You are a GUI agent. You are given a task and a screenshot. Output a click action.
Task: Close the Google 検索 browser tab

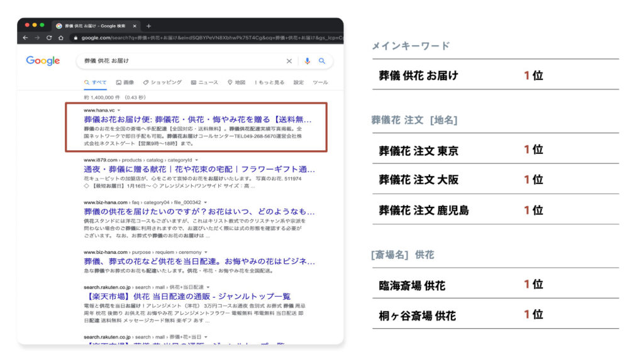click(x=135, y=26)
